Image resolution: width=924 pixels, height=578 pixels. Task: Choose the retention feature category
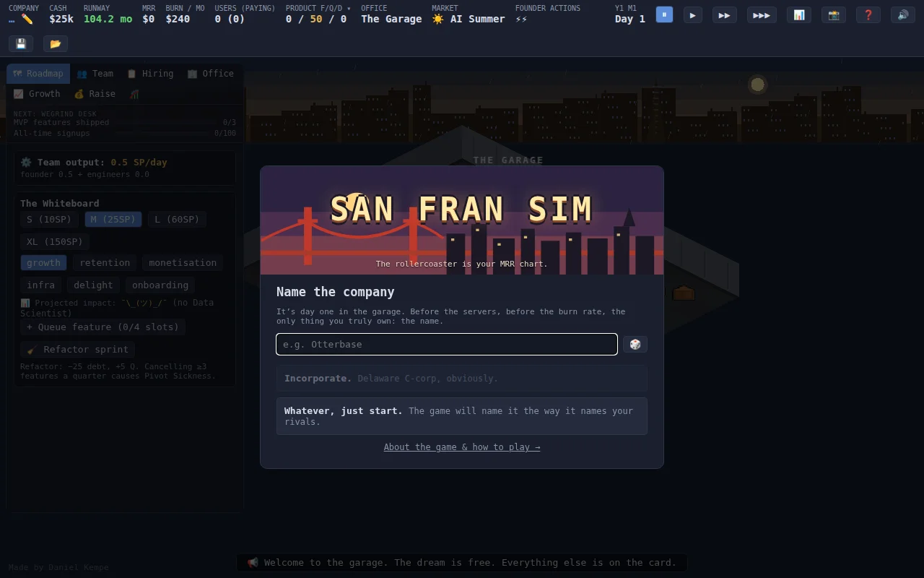(x=105, y=263)
